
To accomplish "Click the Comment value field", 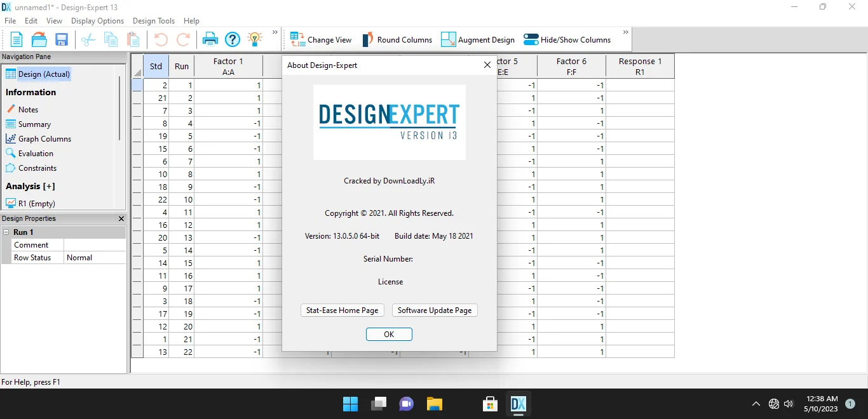I will pyautogui.click(x=95, y=245).
